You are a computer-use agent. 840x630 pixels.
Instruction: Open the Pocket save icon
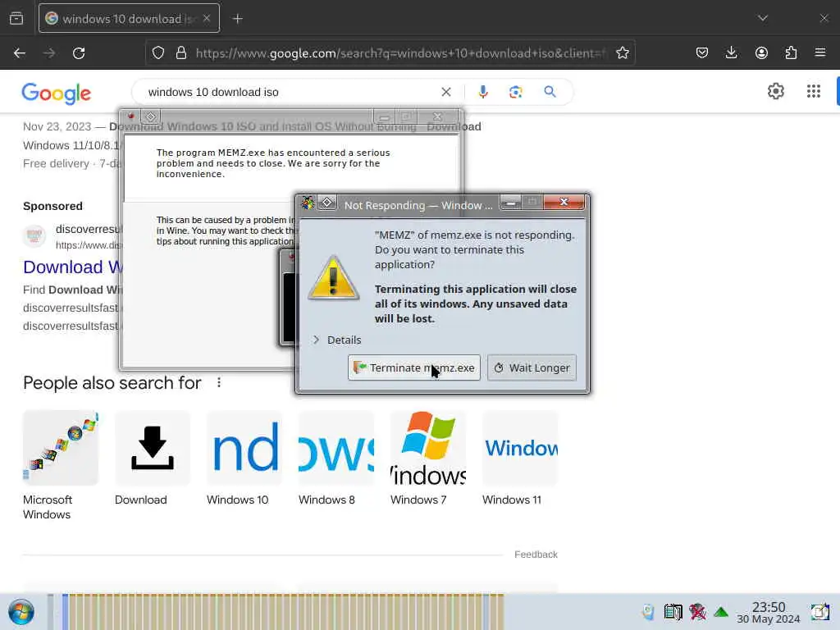(x=702, y=53)
